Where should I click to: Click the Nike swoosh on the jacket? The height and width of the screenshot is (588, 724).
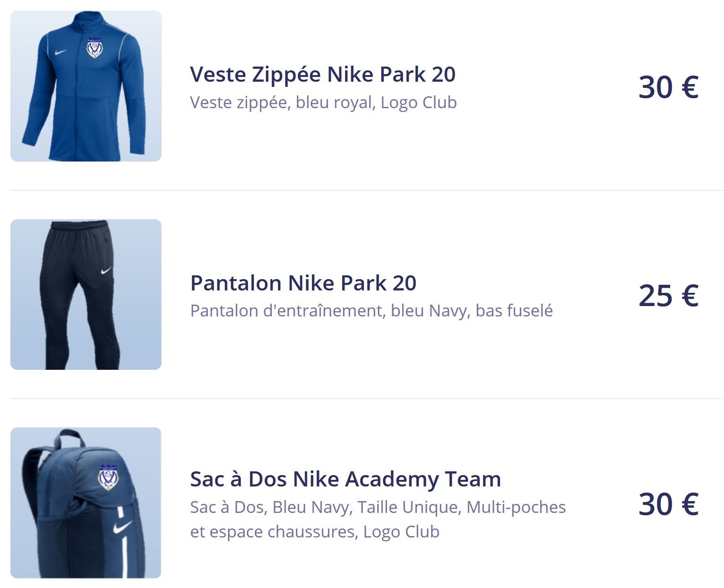point(60,52)
